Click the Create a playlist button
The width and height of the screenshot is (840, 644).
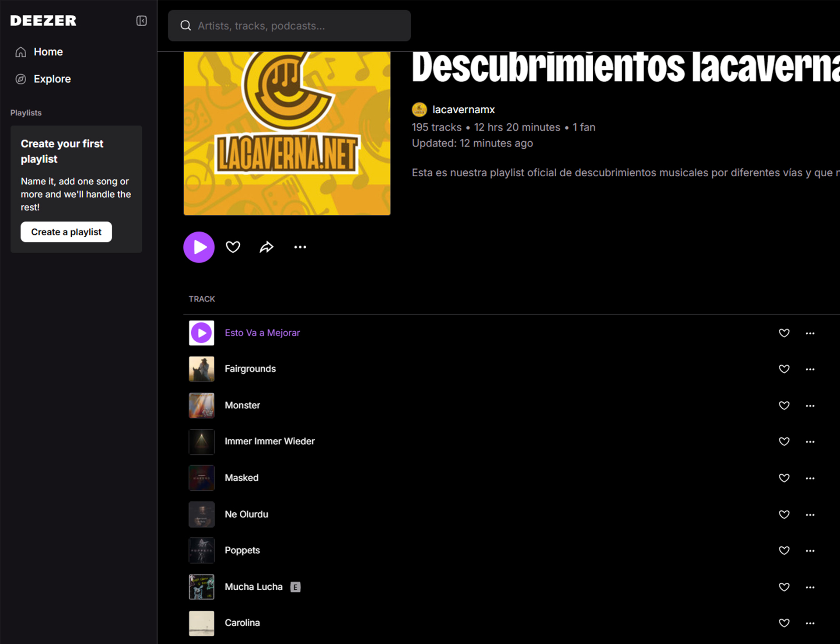(66, 232)
